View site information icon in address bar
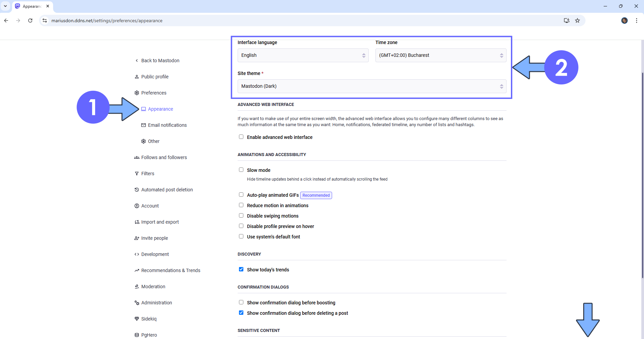This screenshot has width=644, height=339. (45, 21)
